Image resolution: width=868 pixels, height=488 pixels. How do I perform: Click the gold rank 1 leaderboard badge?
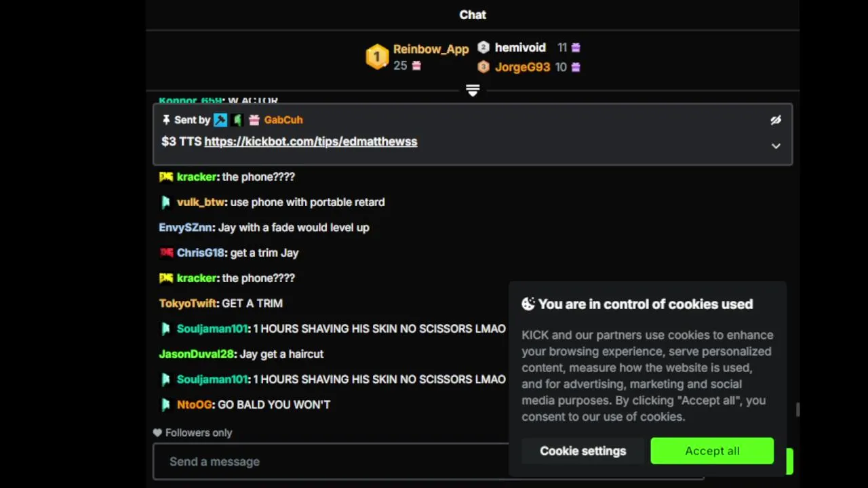(x=377, y=57)
